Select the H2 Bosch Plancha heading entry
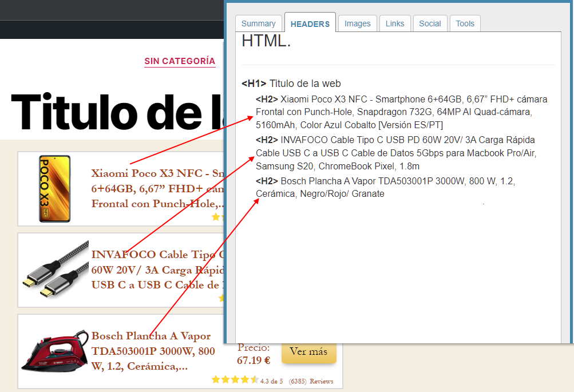The height and width of the screenshot is (392, 574). (385, 187)
